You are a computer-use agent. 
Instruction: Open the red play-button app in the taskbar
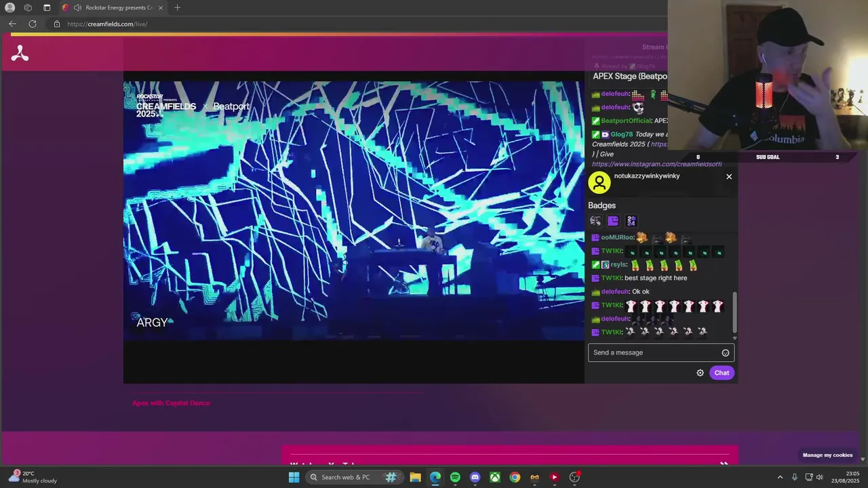coord(555,477)
